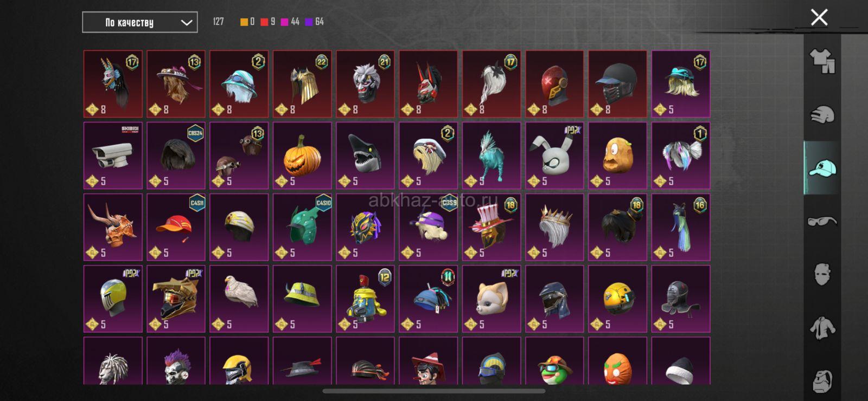Filter by purple quality count 64
Viewport: 868px width, 401px height.
(x=315, y=22)
